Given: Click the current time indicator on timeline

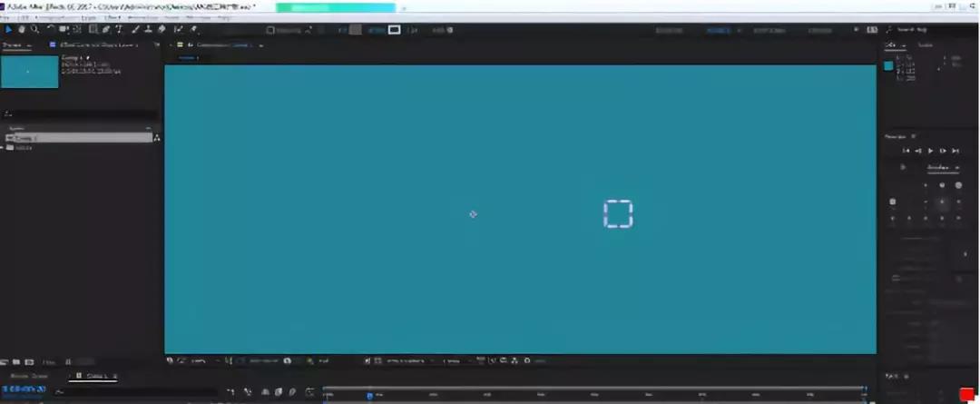Looking at the screenshot, I should (x=369, y=395).
